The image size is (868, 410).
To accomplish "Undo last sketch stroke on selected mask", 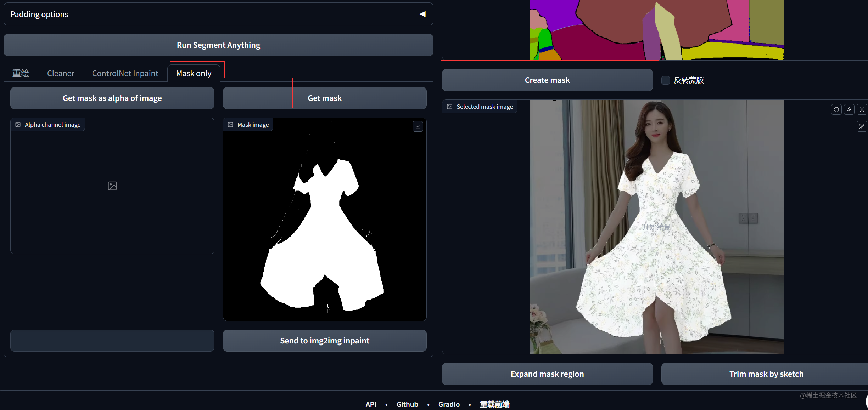I will (x=836, y=110).
